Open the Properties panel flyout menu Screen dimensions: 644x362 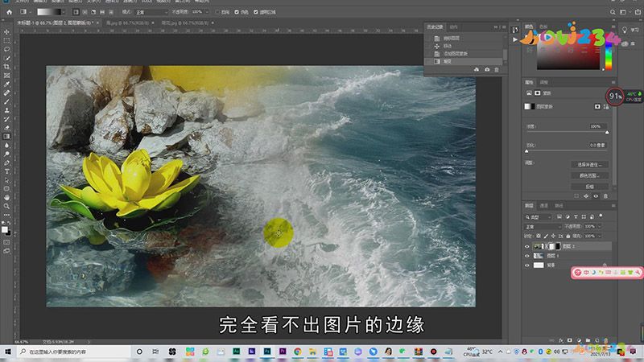(x=613, y=82)
